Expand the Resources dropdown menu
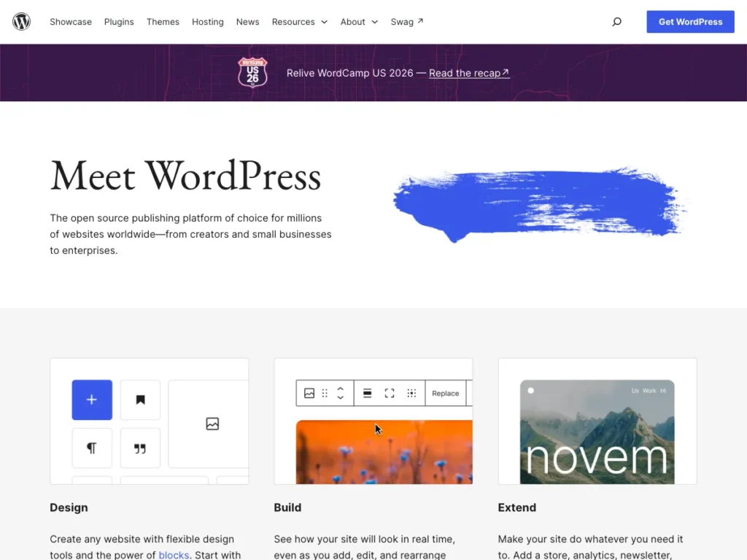The image size is (747, 560). point(300,22)
